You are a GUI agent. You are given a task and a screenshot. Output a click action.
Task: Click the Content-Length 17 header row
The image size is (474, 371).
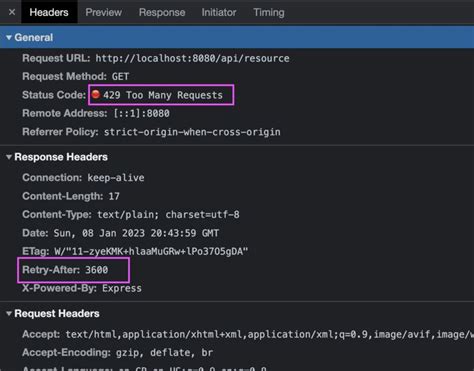pyautogui.click(x=71, y=196)
